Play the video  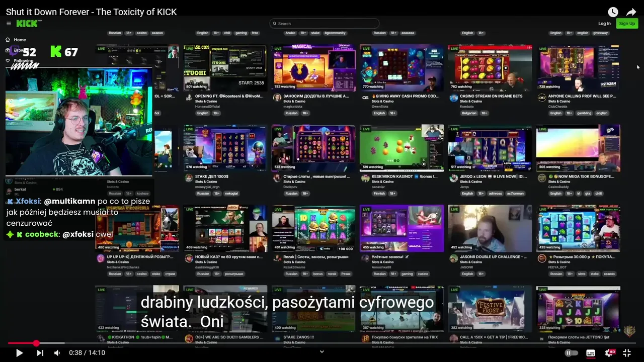(x=19, y=353)
